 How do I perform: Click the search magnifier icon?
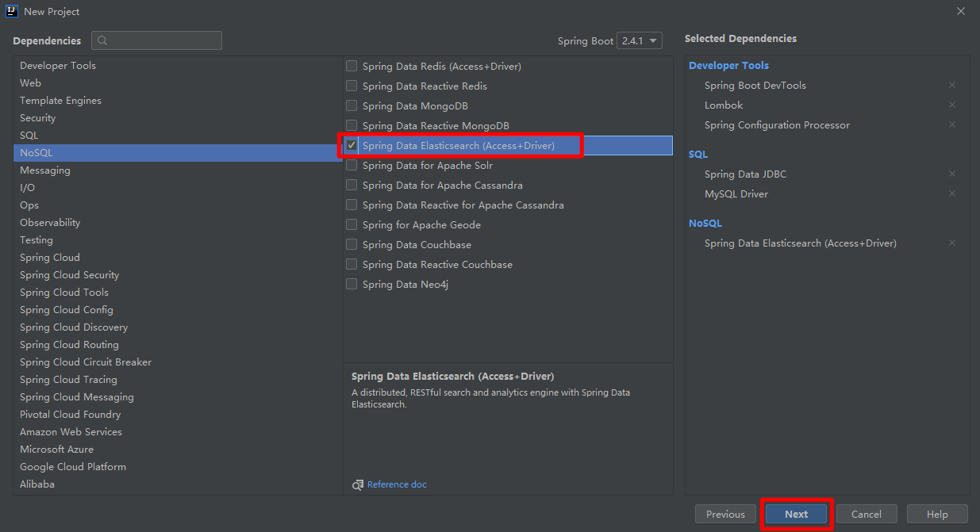[x=103, y=40]
